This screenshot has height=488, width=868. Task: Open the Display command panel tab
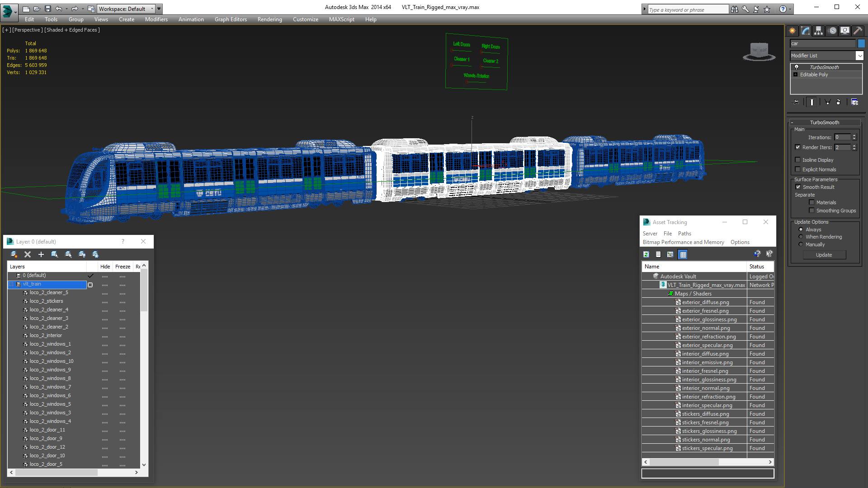[845, 31]
